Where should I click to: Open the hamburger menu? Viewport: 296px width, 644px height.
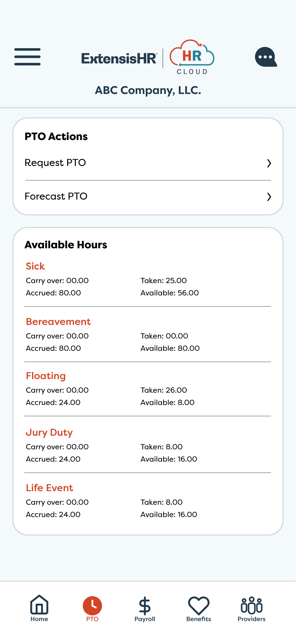point(27,57)
